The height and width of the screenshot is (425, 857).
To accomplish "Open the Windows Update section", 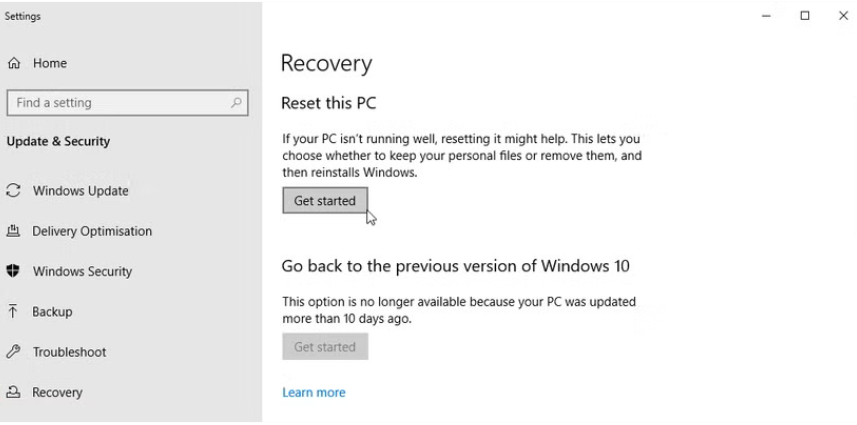I will tap(80, 191).
